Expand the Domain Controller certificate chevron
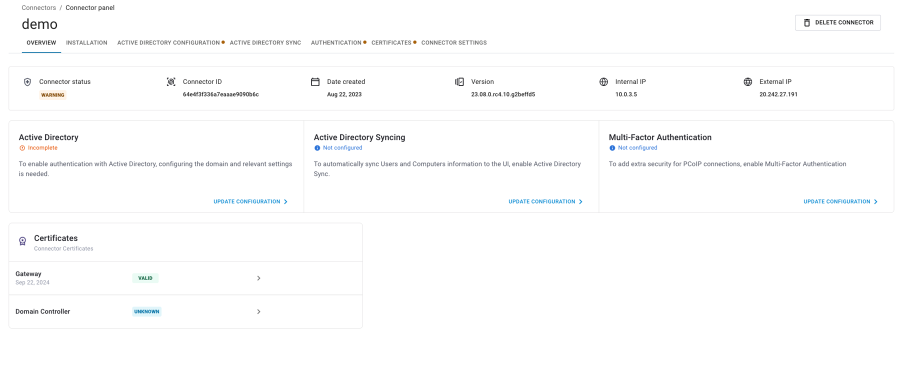Viewport: 900px width, 372px height. click(258, 312)
